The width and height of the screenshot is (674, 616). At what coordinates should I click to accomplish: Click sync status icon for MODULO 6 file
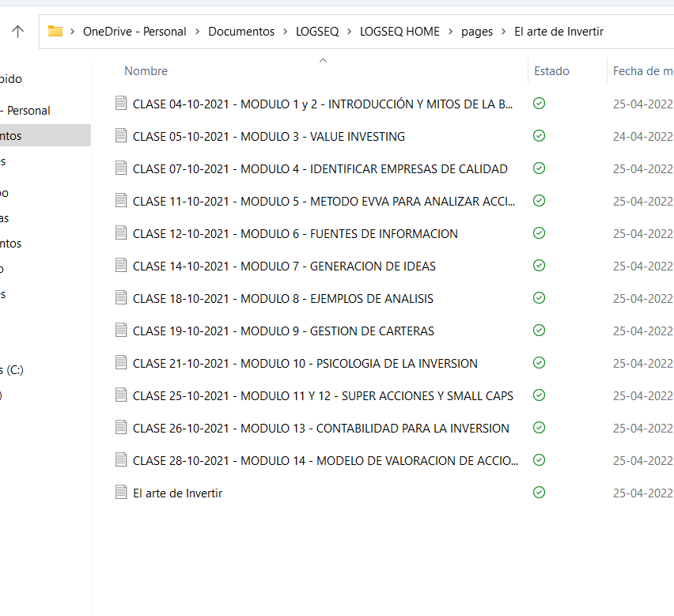coord(539,233)
